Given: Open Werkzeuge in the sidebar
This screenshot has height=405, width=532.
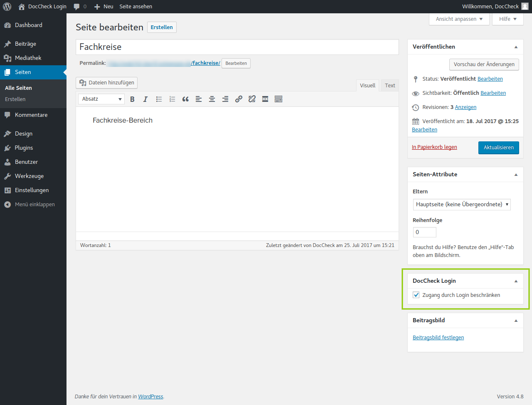Looking at the screenshot, I should [x=33, y=176].
